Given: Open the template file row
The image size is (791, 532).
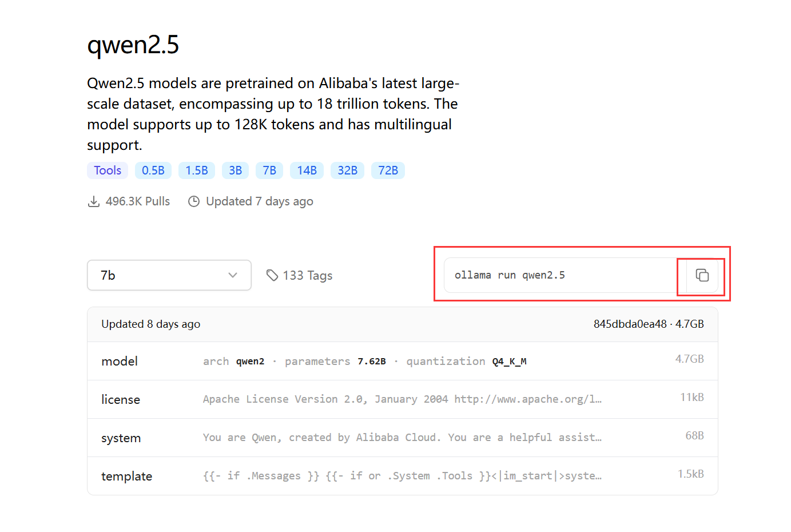Looking at the screenshot, I should click(402, 476).
